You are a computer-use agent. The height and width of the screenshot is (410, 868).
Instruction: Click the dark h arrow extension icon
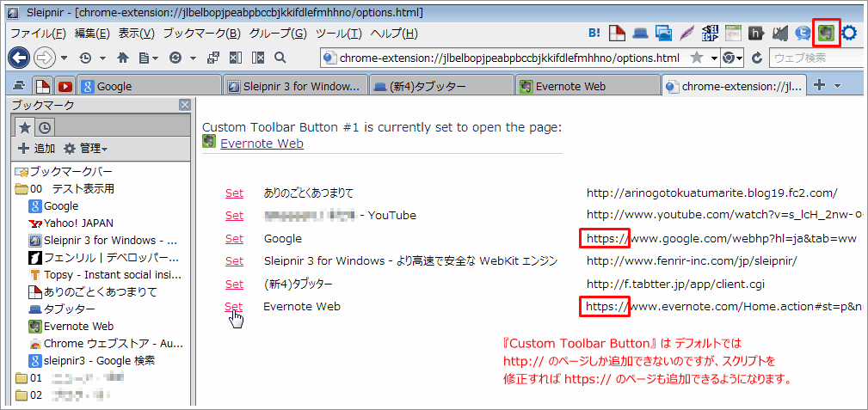point(756,34)
